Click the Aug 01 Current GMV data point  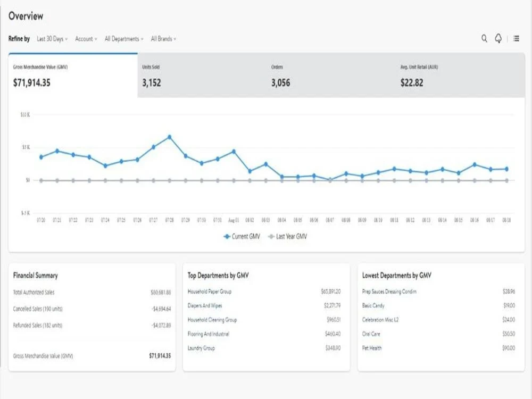[x=234, y=152]
